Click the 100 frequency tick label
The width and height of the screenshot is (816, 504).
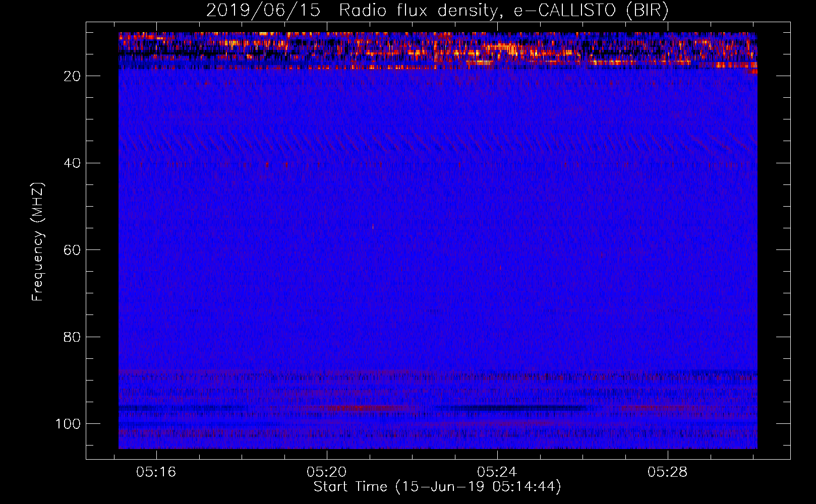(69, 424)
